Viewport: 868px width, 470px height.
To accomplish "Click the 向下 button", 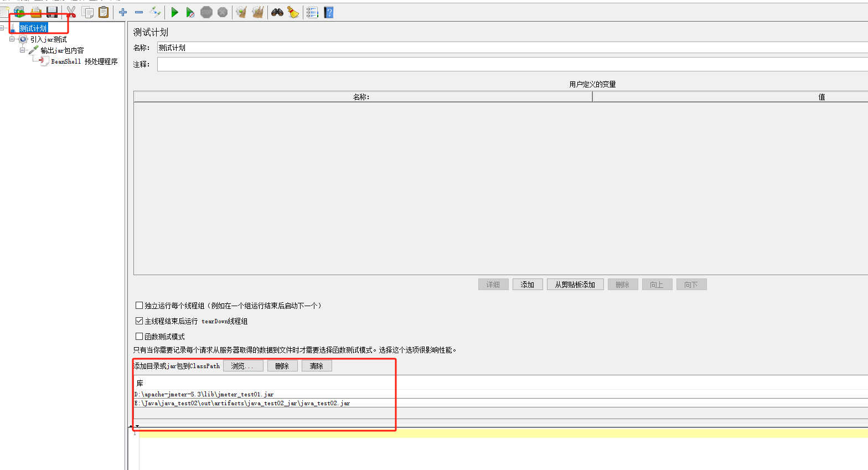I will pos(691,285).
